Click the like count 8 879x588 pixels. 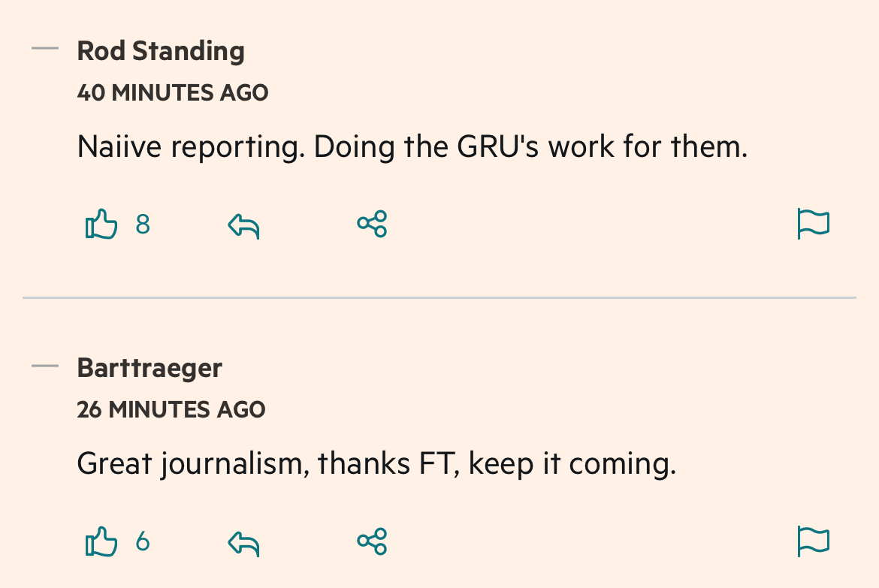(x=143, y=225)
